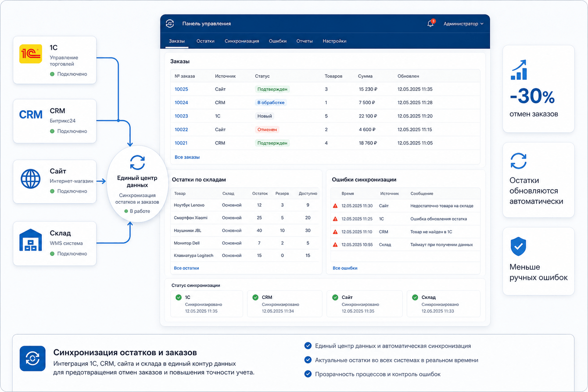Image resolution: width=588 pixels, height=392 pixels.
Task: Click the shield icon above Меньше ручных ошибок
Action: (x=518, y=247)
